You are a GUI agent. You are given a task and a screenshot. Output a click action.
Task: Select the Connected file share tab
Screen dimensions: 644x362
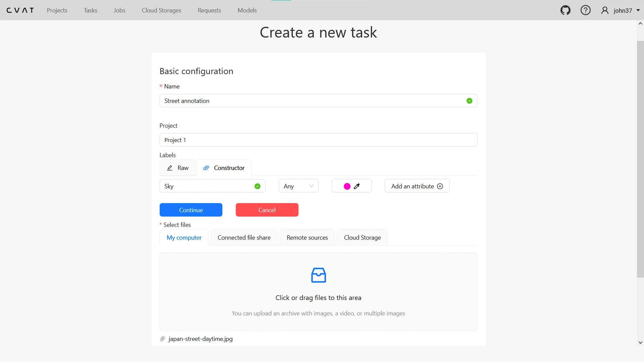point(244,238)
